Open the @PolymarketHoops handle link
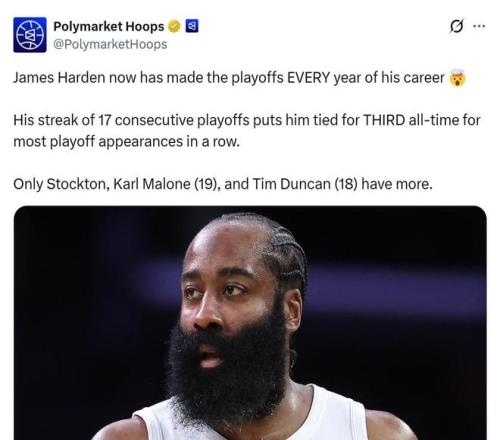The width and height of the screenshot is (500, 440). [110, 44]
